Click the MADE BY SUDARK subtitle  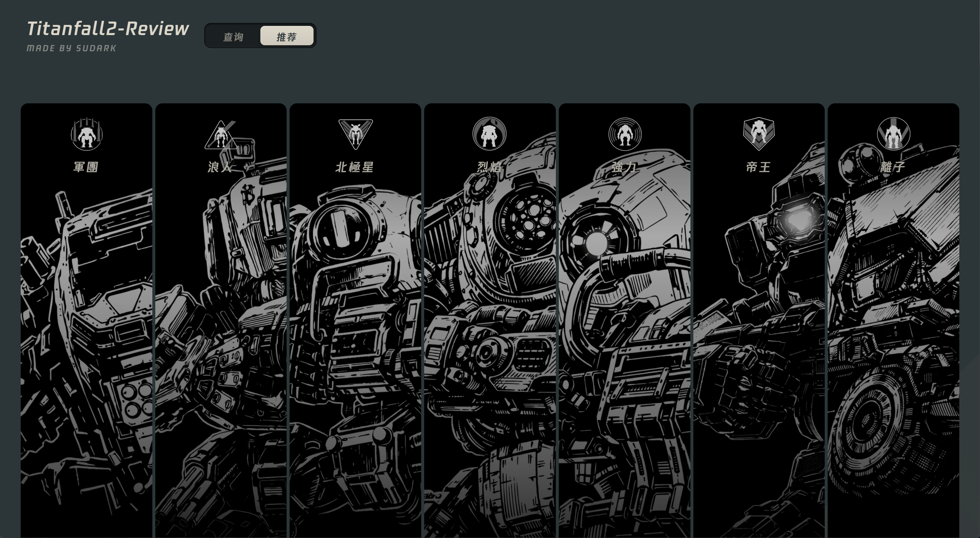tap(72, 48)
